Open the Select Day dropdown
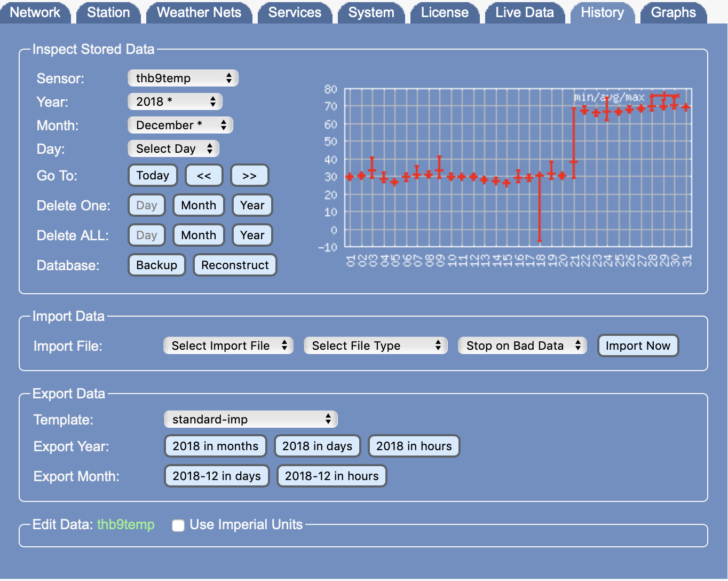The height and width of the screenshot is (581, 728). (173, 148)
